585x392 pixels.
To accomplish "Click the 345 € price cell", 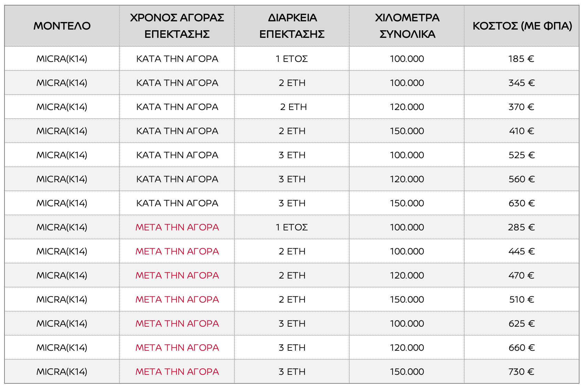I will click(x=521, y=83).
